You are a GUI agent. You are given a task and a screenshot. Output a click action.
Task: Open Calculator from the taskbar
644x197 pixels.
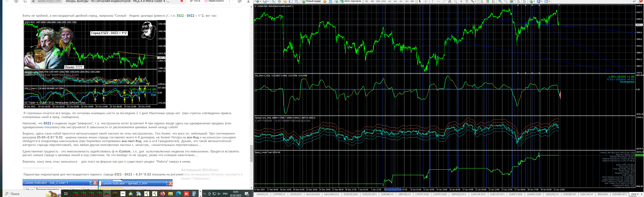click(x=194, y=194)
